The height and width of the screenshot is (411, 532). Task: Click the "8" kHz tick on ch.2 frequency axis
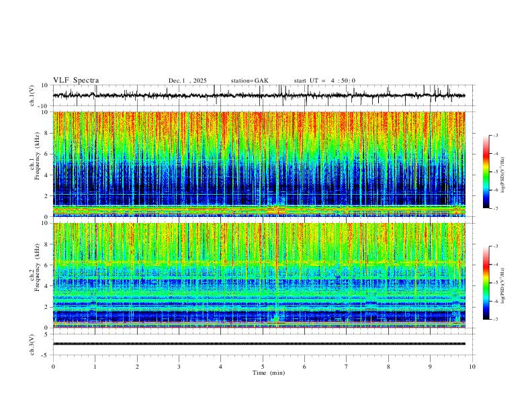click(x=46, y=244)
